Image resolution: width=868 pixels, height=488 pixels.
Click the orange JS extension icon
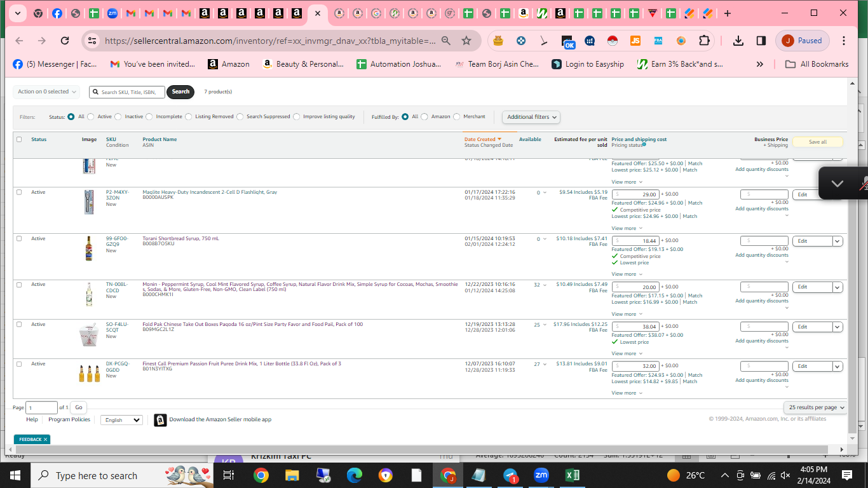[x=635, y=41]
